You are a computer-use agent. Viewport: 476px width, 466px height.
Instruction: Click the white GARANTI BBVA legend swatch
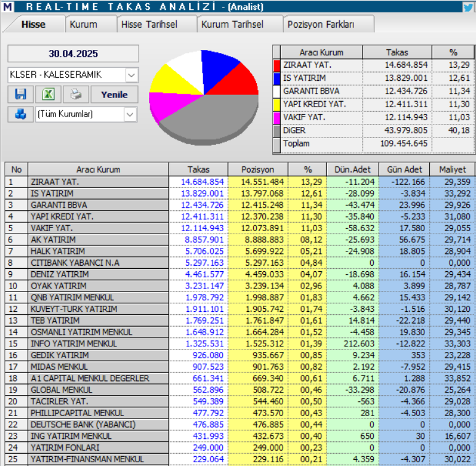(276, 91)
